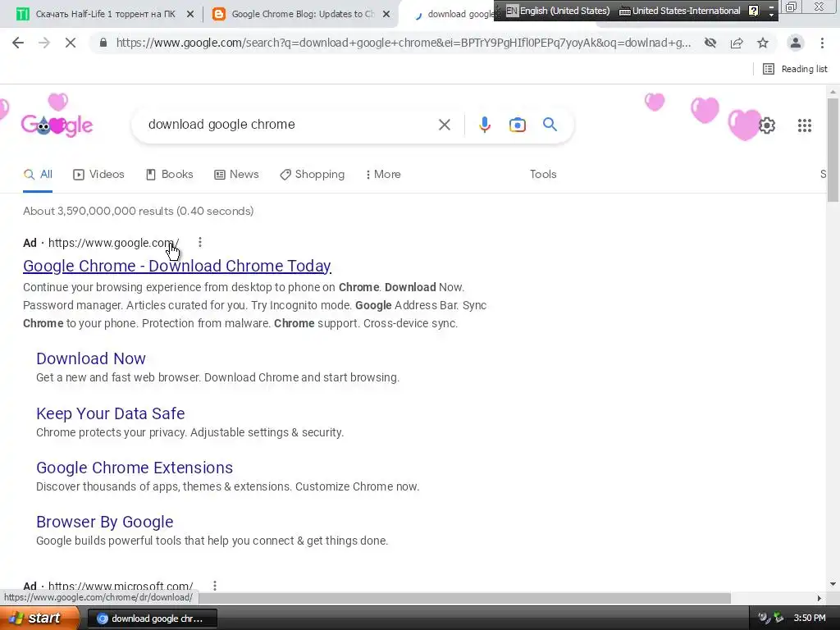
Task: Open the microsoft.com ad options three-dot menu
Action: coord(214,585)
